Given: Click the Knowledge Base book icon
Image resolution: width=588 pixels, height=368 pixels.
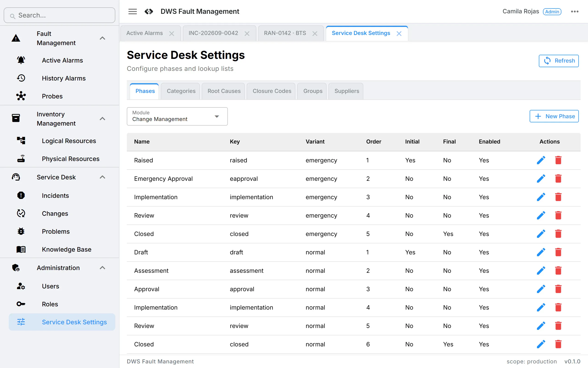Looking at the screenshot, I should (x=21, y=250).
